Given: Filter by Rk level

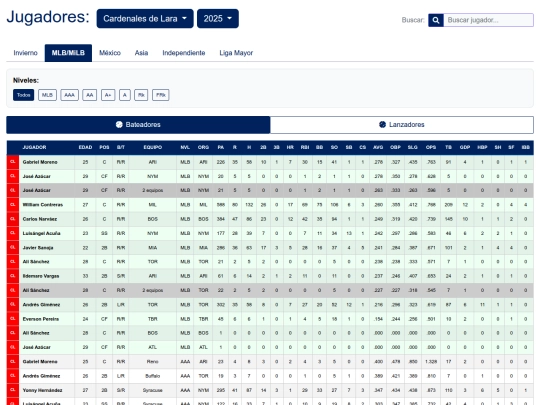Looking at the screenshot, I should tap(141, 95).
